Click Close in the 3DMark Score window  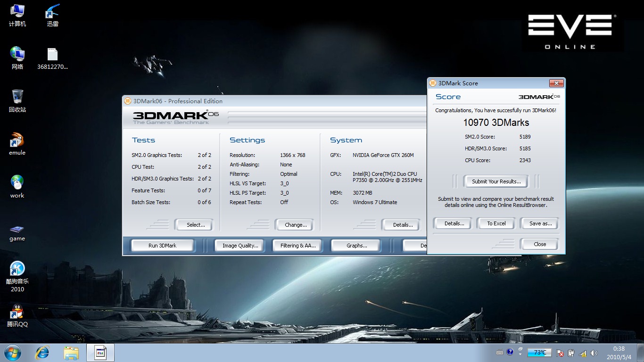point(540,244)
